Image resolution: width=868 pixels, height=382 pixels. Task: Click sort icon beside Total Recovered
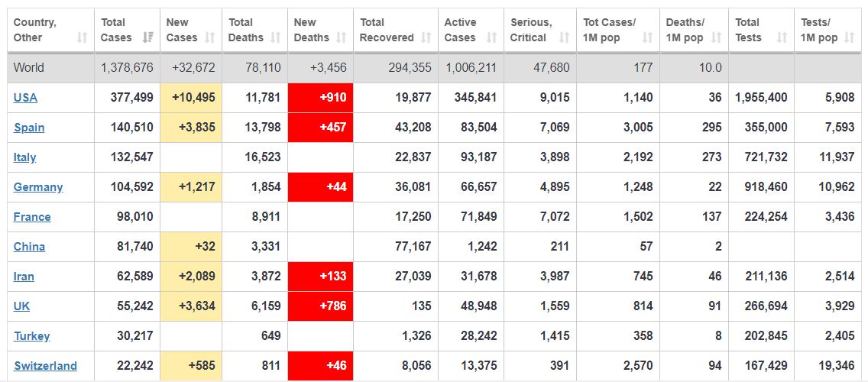pos(427,37)
